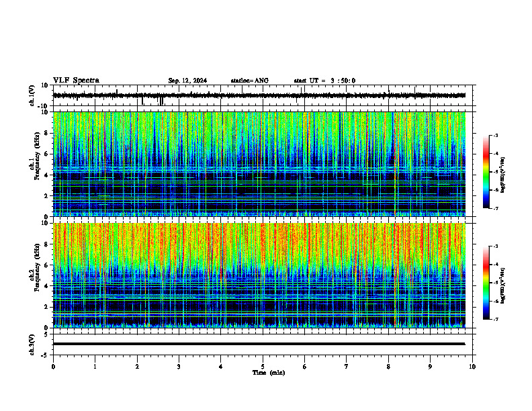Image resolution: width=532 pixels, height=411 pixels.
Task: Click time axis tick label "3"
Action: 179,367
